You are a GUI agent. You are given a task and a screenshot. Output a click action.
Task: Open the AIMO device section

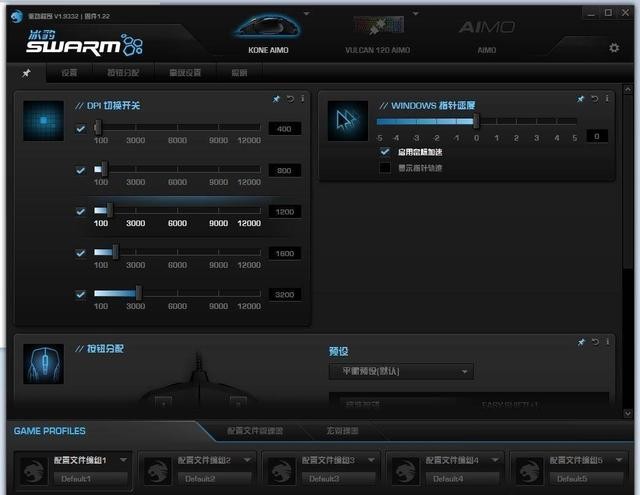[487, 35]
